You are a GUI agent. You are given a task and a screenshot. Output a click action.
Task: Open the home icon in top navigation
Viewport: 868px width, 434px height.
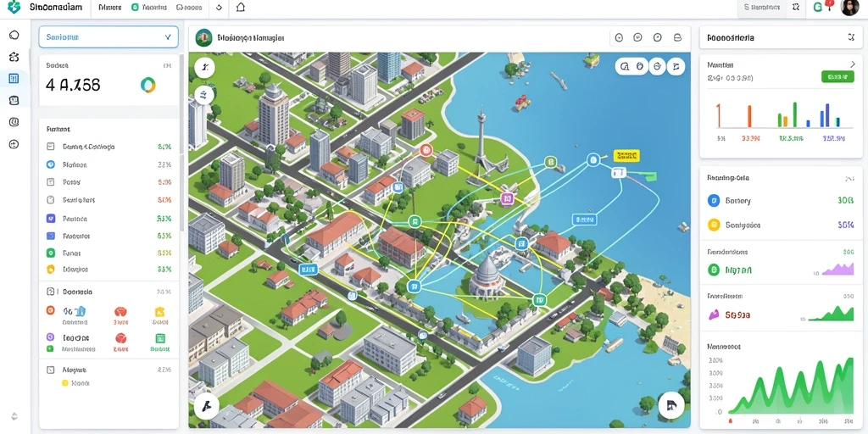240,7
